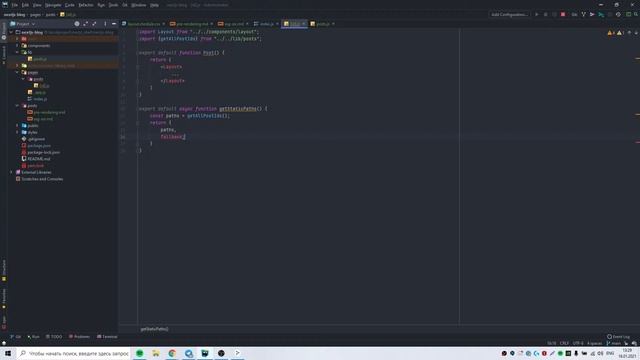Click Windows taskbar search field
The height and width of the screenshot is (360, 640).
(x=74, y=353)
